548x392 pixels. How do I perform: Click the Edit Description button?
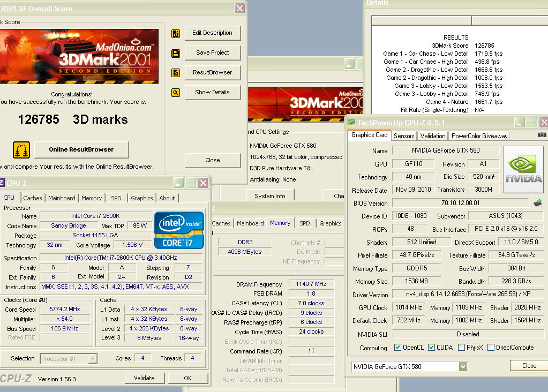[x=213, y=33]
